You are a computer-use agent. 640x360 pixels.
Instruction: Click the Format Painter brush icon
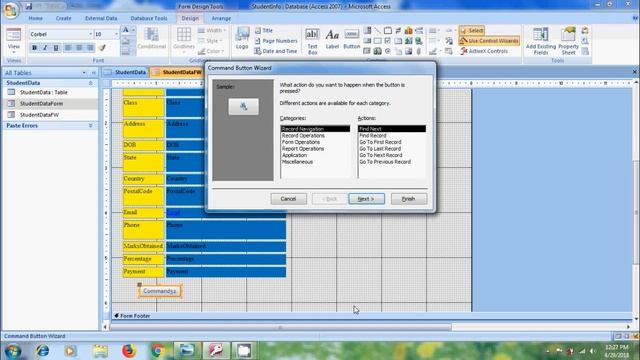click(102, 48)
